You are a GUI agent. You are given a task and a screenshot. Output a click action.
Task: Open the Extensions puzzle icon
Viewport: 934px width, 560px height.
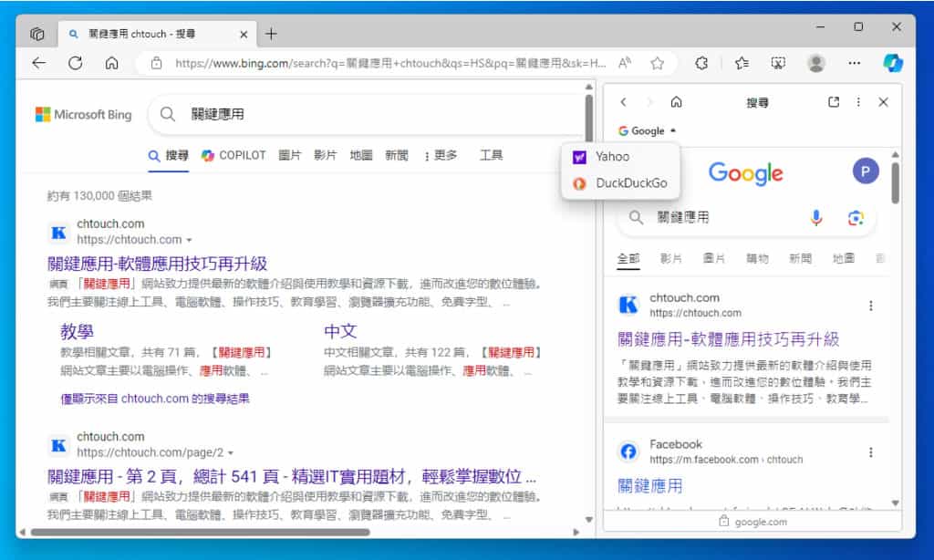pyautogui.click(x=701, y=63)
